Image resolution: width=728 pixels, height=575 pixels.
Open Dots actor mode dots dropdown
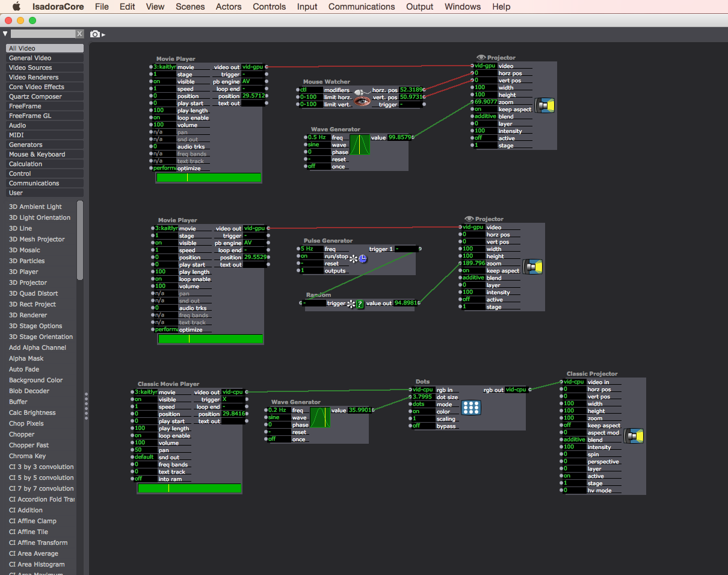coord(423,405)
